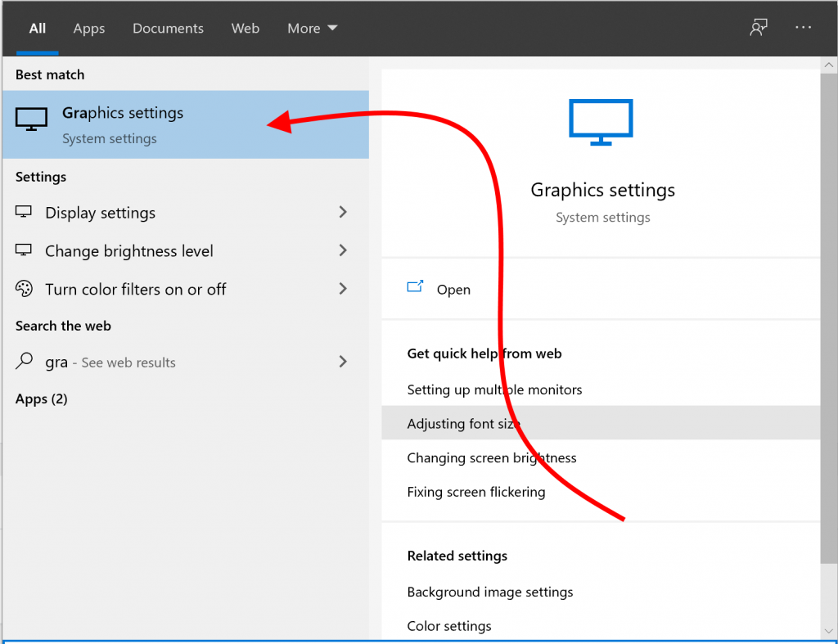Select gra See web results

[186, 362]
